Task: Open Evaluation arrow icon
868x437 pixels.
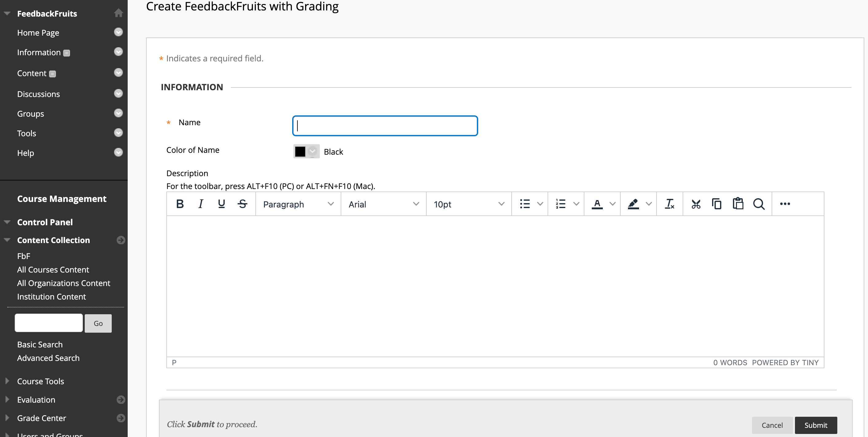Action: pos(121,400)
